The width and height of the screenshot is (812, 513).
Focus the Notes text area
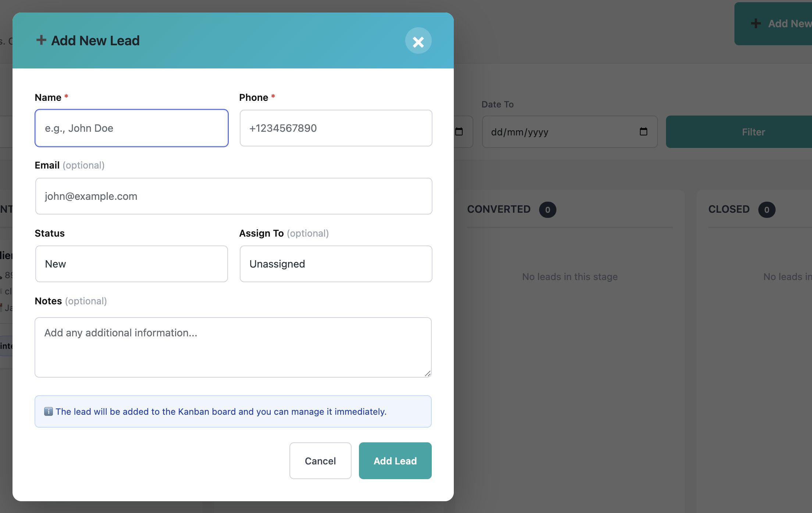233,347
